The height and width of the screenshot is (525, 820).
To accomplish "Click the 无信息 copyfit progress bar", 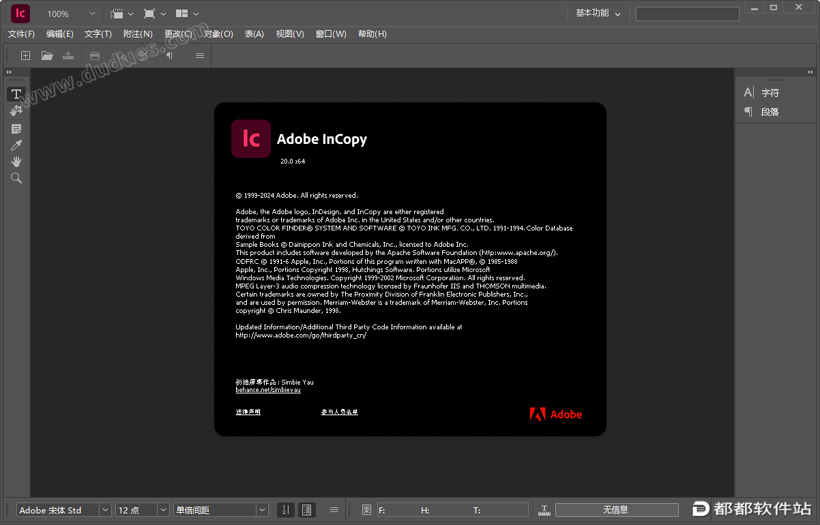I will (617, 510).
